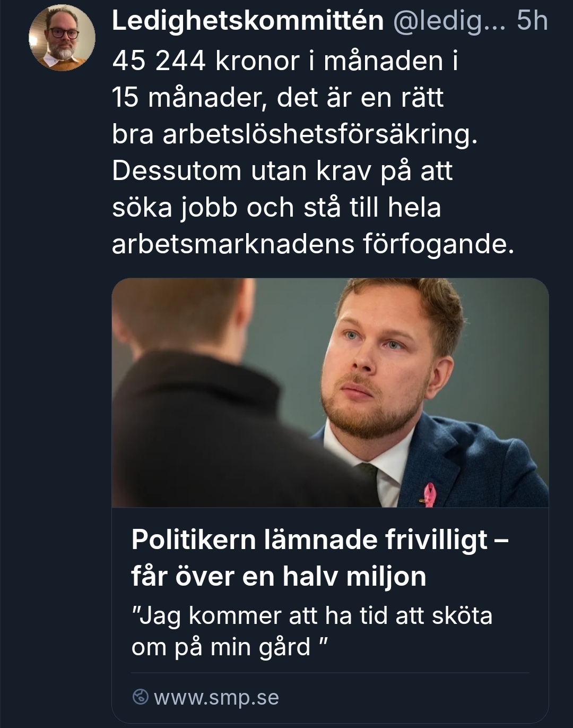Click the tweet line "45 244 kronor i månaden"
Viewport: 573px width, 728px height.
tap(285, 61)
